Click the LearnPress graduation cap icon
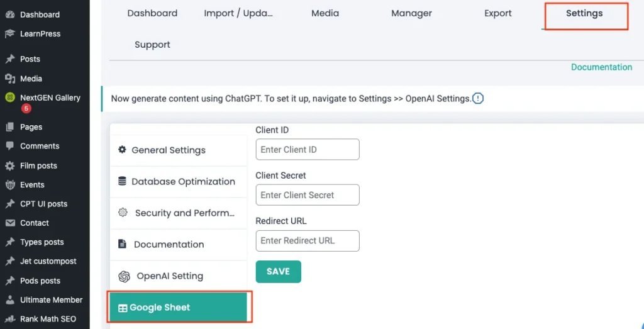 pyautogui.click(x=10, y=34)
